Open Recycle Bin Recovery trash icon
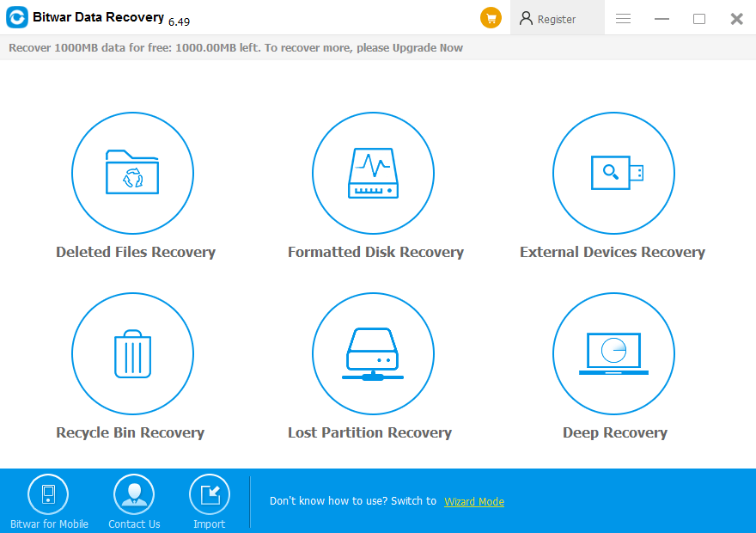This screenshot has height=533, width=756. tap(132, 353)
